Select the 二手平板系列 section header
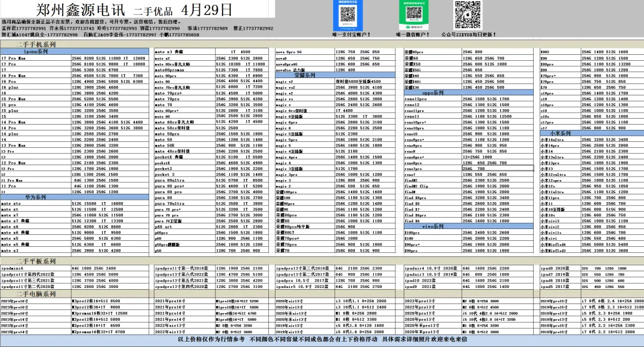Image resolution: width=644 pixels, height=347 pixels. tap(36, 261)
